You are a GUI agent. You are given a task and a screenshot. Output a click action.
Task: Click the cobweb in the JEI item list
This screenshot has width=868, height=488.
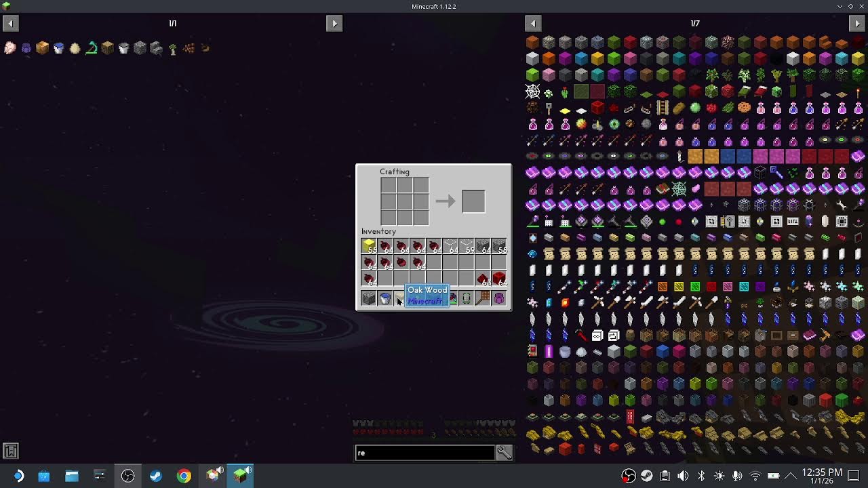pyautogui.click(x=532, y=91)
